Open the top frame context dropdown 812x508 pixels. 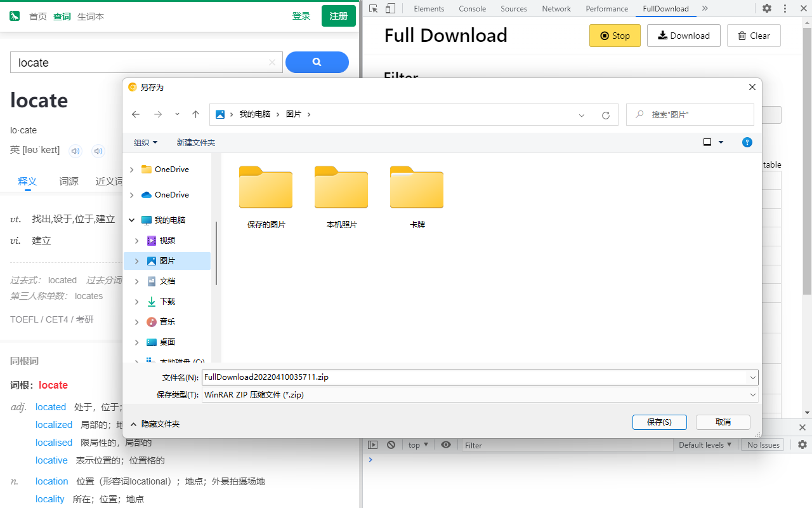pyautogui.click(x=417, y=444)
